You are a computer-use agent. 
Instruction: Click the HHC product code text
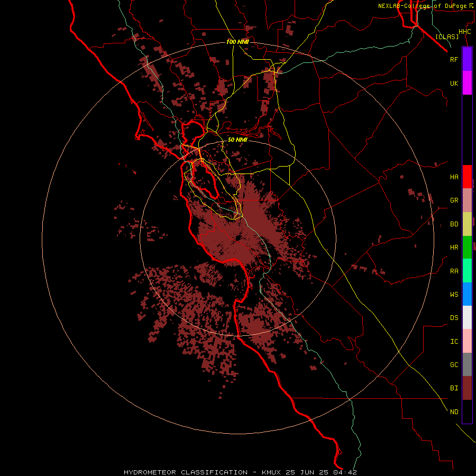point(464,32)
